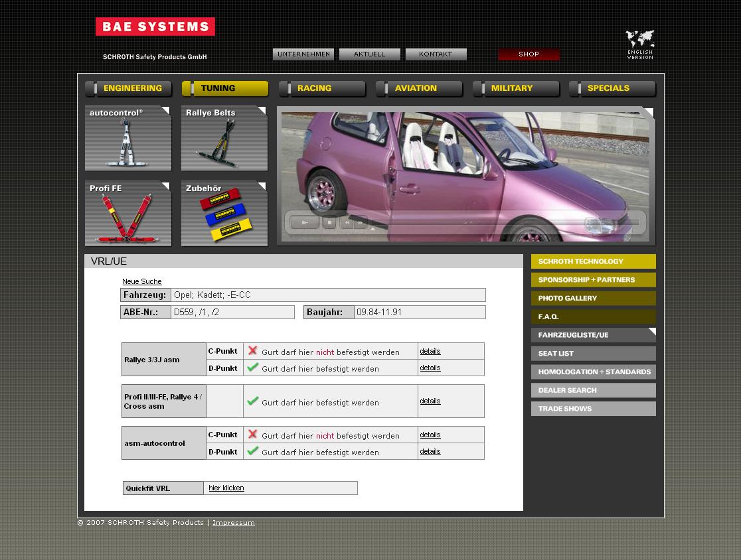
Task: Click the Neue Suche link
Action: 142,281
